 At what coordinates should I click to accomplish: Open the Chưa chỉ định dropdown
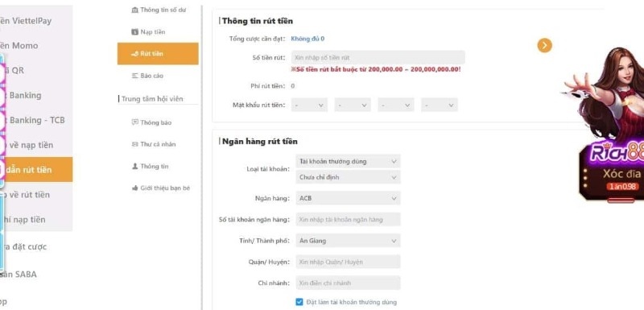tap(348, 177)
